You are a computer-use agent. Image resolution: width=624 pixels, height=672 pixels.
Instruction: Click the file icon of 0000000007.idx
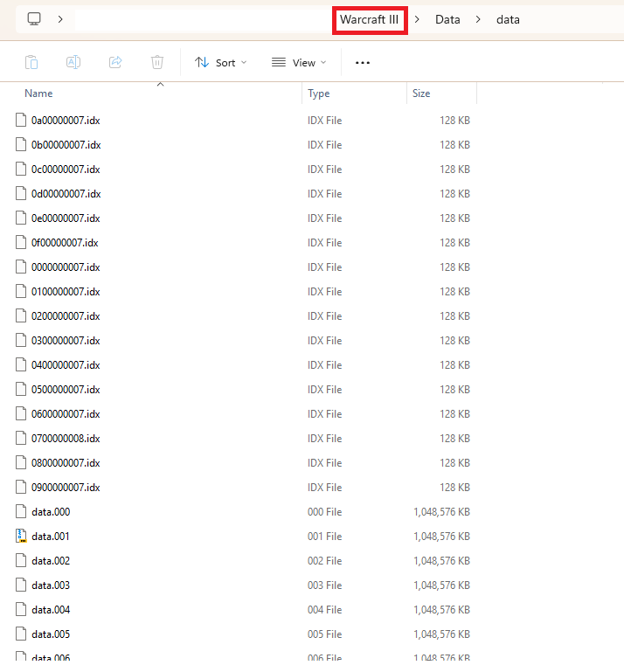point(21,267)
